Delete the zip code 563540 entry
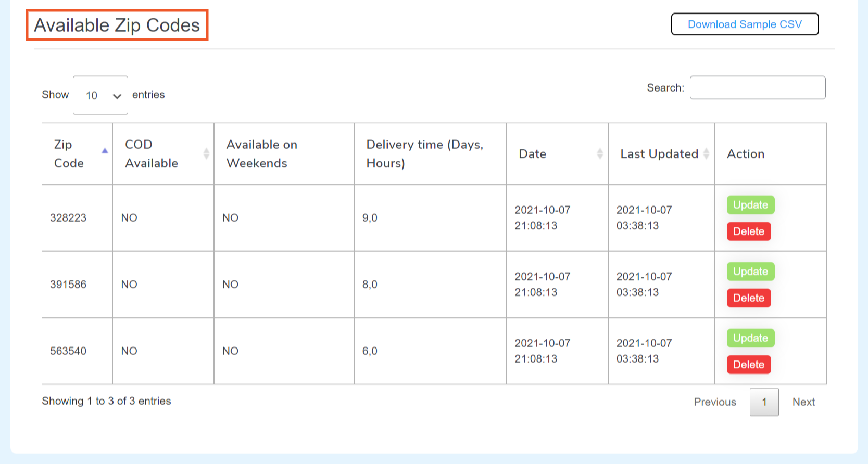 coord(749,365)
